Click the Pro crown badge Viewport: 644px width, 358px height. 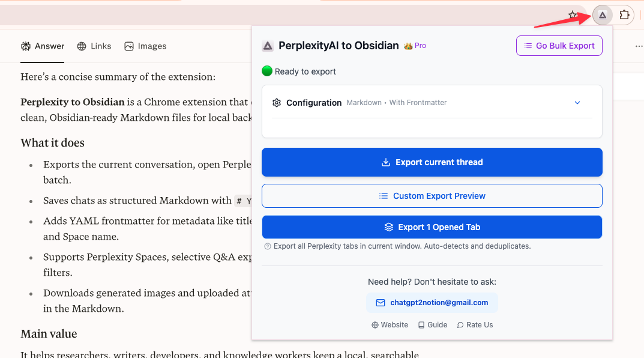[415, 46]
